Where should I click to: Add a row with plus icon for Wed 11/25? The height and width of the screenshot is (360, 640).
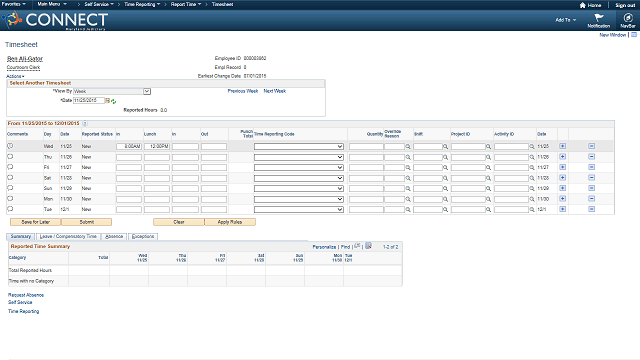(x=562, y=146)
